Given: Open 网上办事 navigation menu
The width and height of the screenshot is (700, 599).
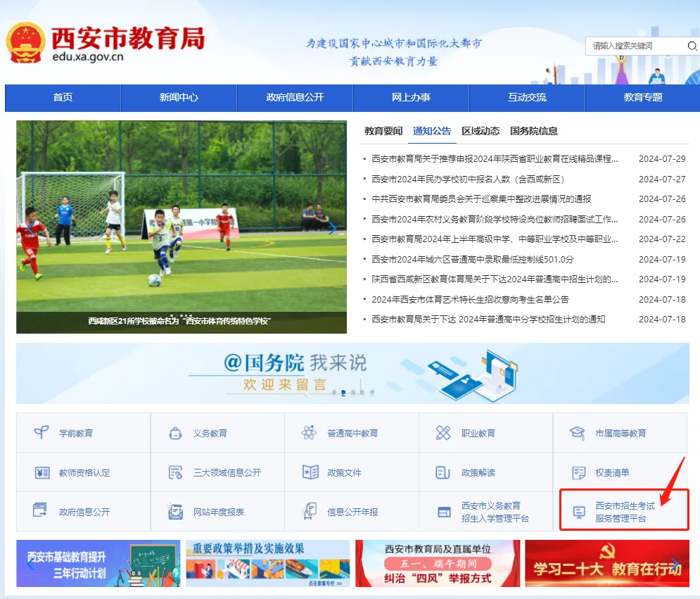Looking at the screenshot, I should (411, 97).
